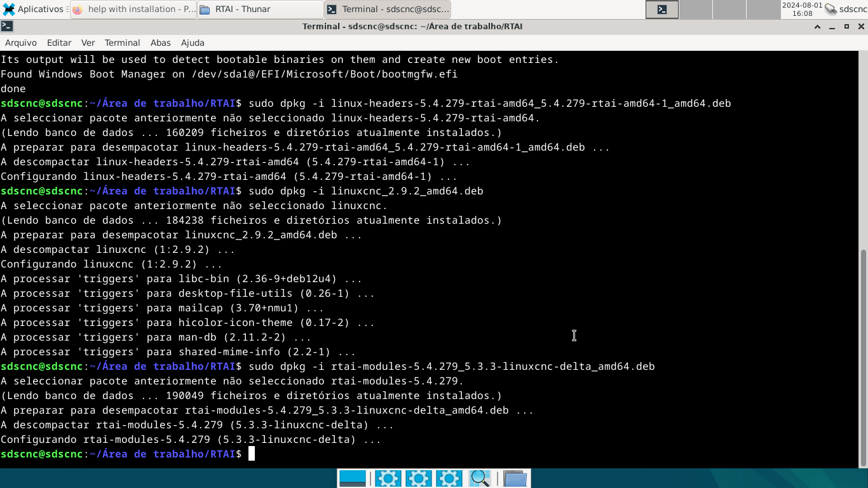Click 'A descompactar linuxcnc (1:2.9.2)' line
The image size is (868, 488).
click(118, 250)
